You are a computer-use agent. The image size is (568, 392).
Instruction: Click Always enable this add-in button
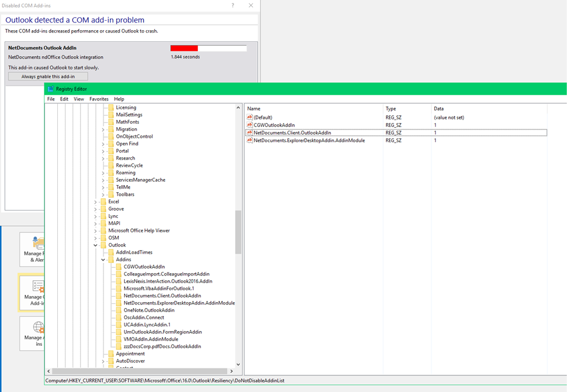pyautogui.click(x=48, y=76)
